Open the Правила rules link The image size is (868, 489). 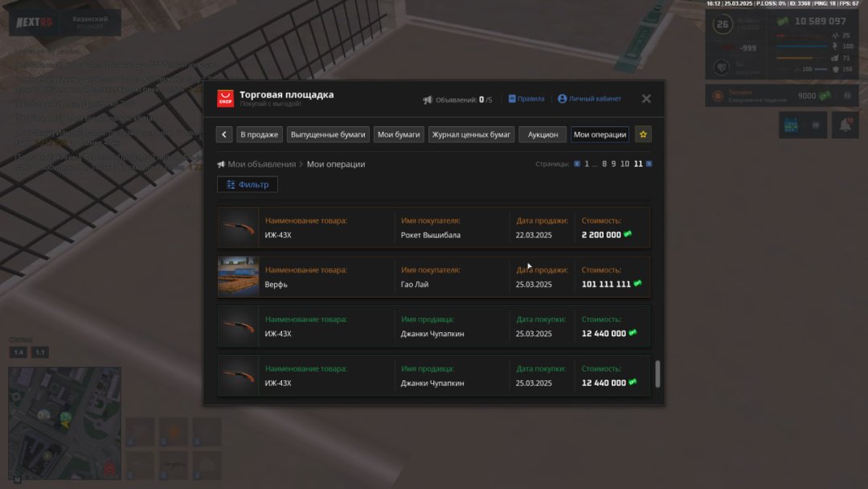click(x=526, y=99)
